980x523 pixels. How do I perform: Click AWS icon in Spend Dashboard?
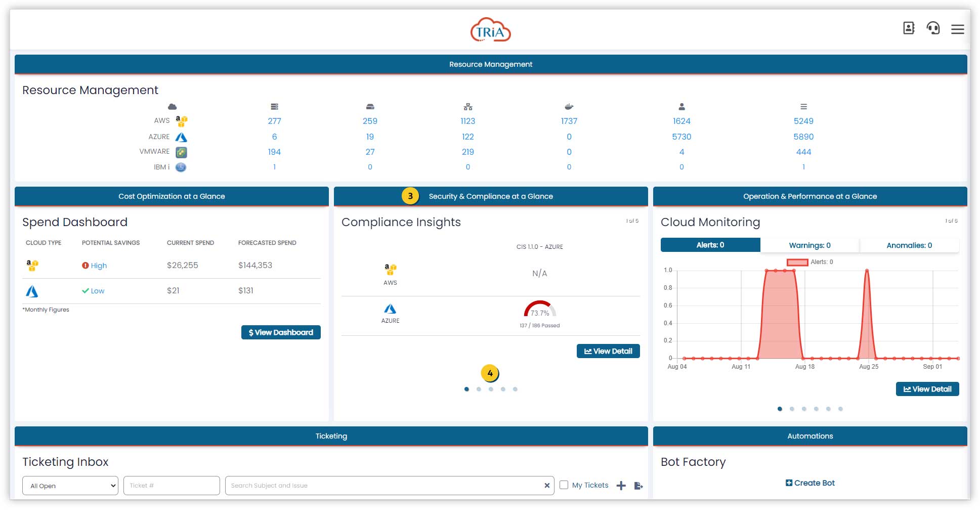coord(32,265)
